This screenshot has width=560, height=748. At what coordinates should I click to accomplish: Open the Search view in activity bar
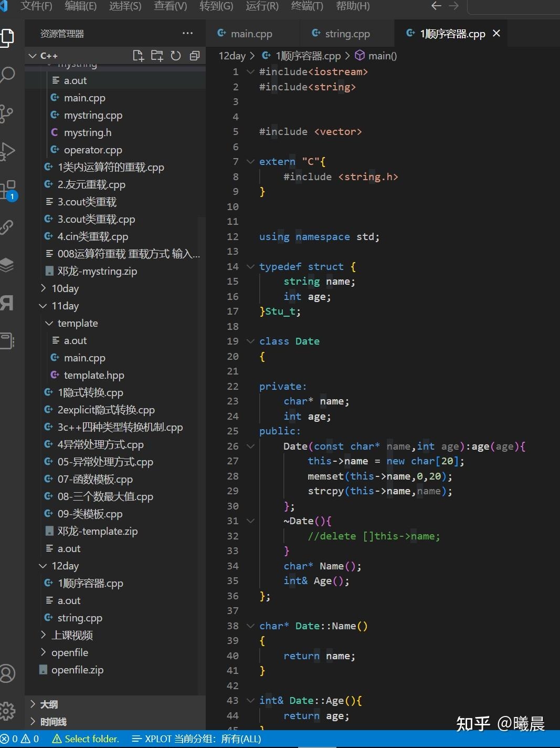(x=8, y=75)
